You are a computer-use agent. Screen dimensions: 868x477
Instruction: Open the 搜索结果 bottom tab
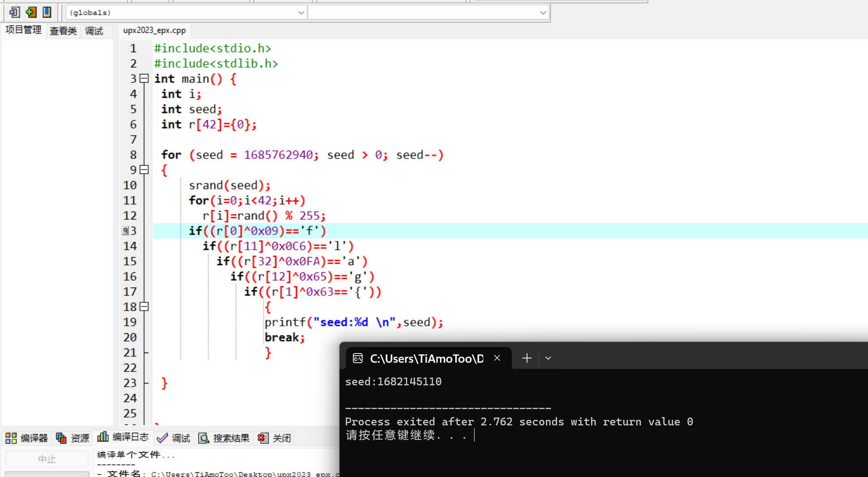point(224,438)
